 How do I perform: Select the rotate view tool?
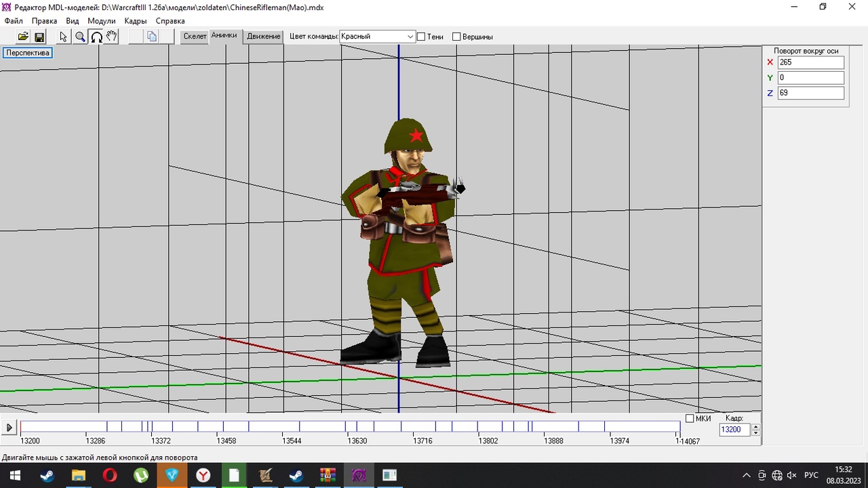coord(96,37)
